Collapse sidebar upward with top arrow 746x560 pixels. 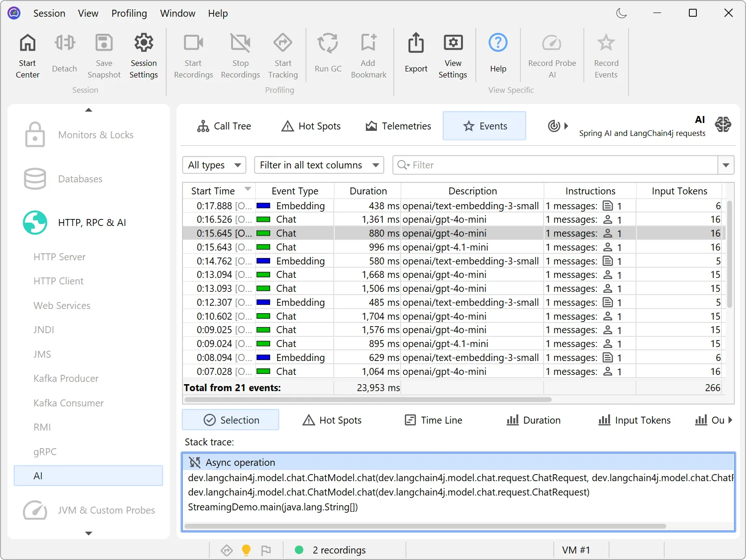coord(89,110)
